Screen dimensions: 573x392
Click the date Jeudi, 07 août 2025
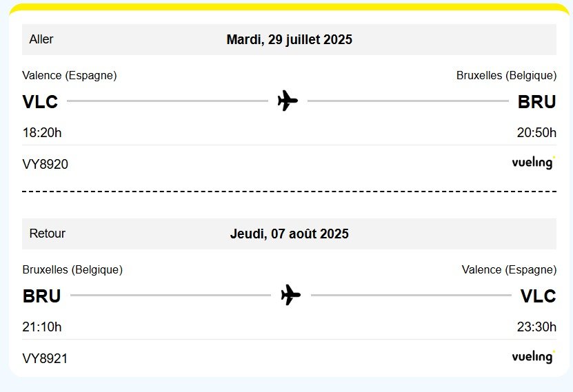click(x=289, y=234)
